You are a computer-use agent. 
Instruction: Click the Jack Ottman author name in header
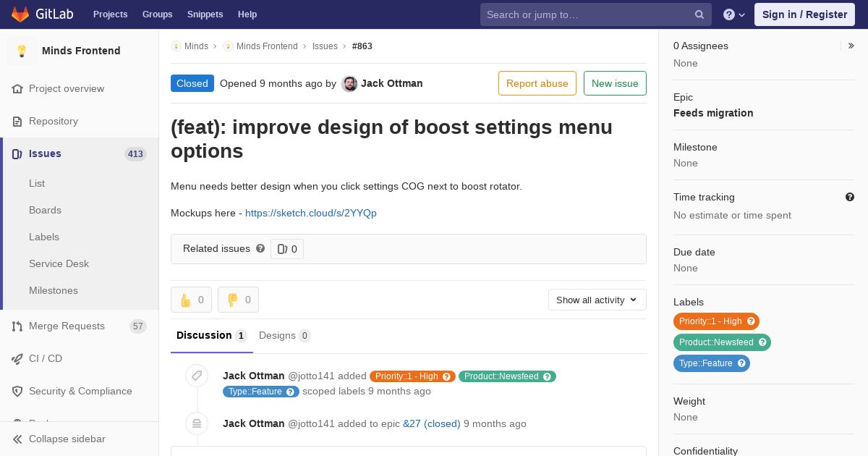[x=391, y=83]
